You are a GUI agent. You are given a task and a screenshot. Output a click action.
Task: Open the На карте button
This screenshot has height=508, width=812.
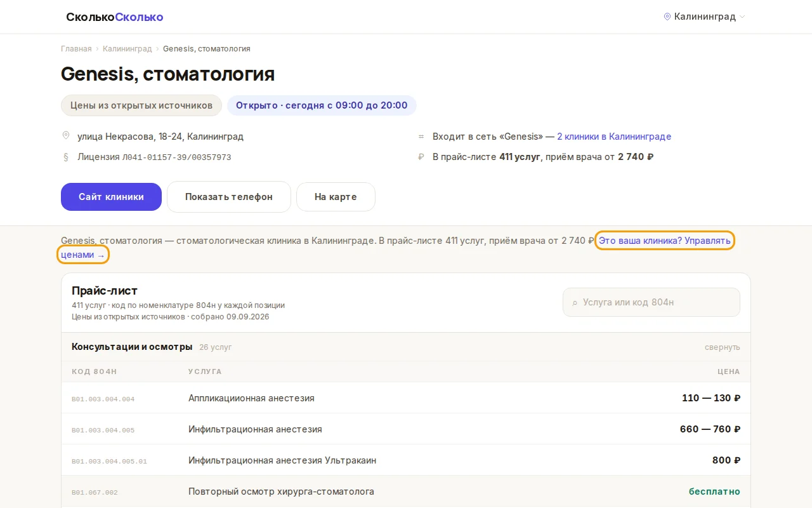(x=336, y=197)
